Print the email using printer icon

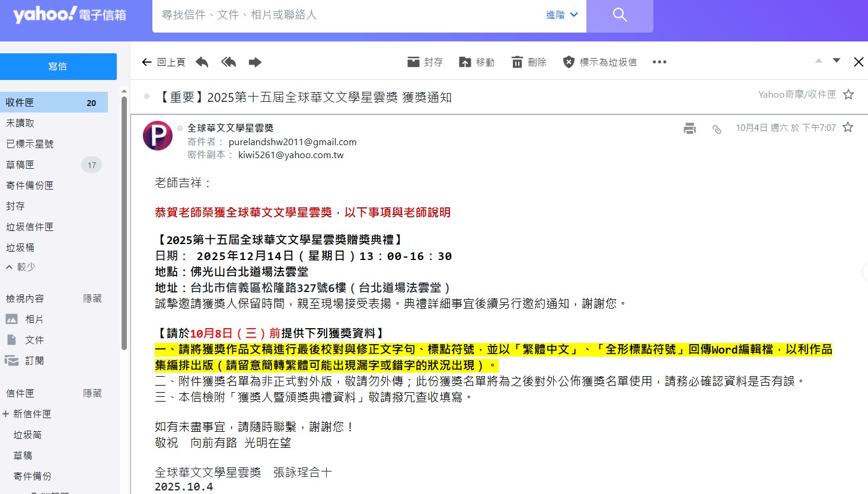690,128
